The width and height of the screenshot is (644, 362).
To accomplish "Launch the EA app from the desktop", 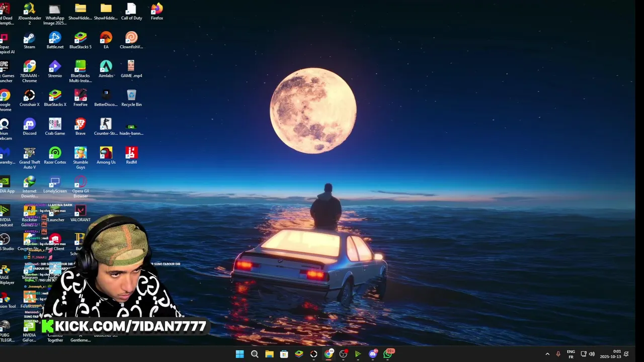I will (106, 40).
